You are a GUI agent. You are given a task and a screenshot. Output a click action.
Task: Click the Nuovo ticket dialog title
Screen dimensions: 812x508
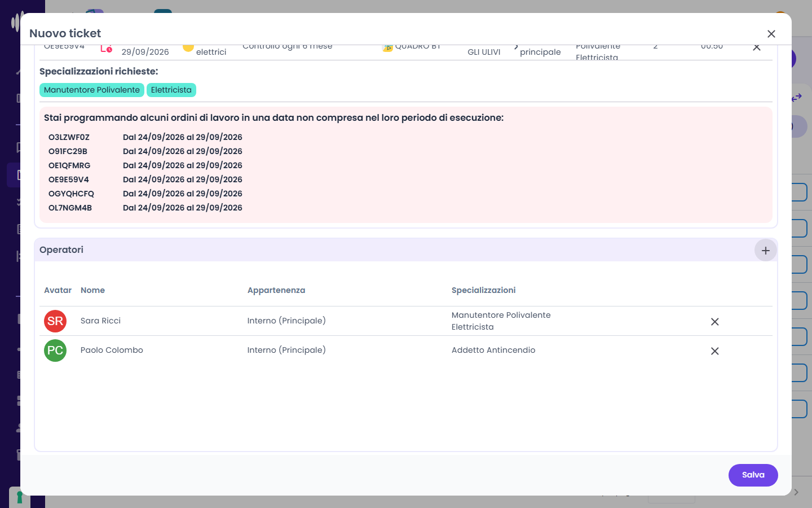coord(65,33)
